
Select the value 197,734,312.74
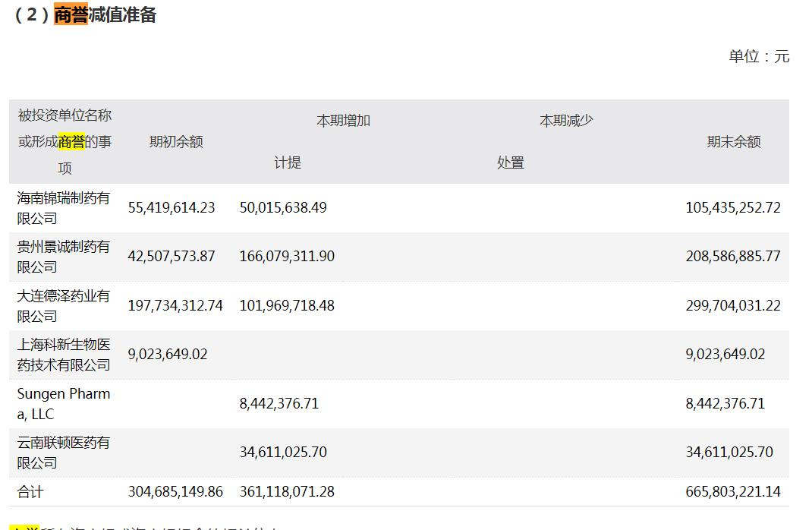coord(175,306)
